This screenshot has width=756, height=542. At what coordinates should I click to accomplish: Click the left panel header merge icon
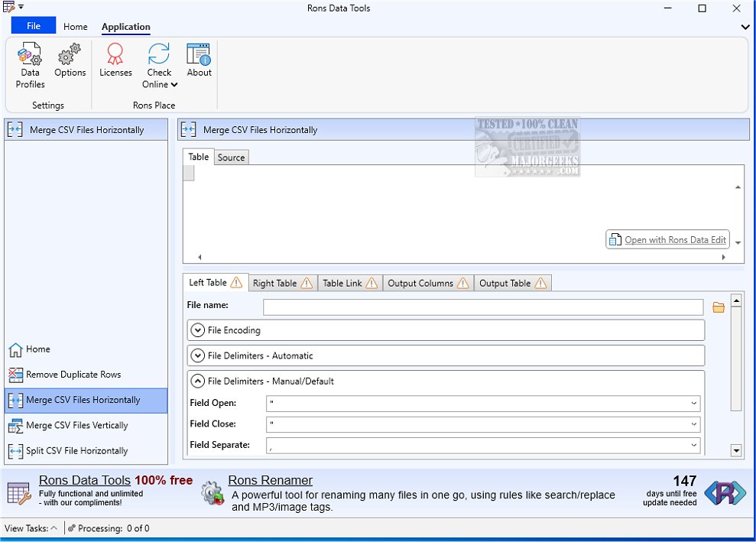15,130
